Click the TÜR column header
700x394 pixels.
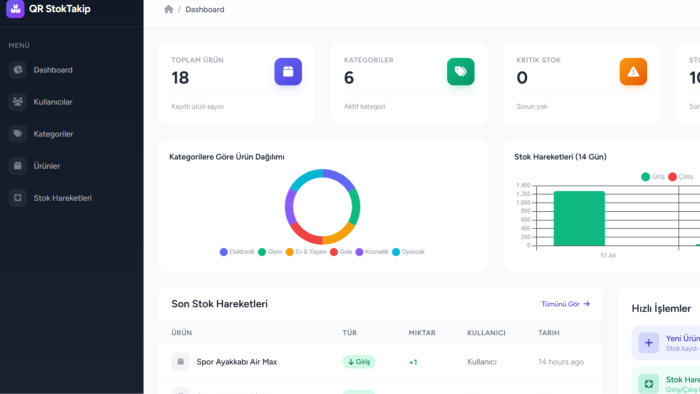pyautogui.click(x=350, y=333)
